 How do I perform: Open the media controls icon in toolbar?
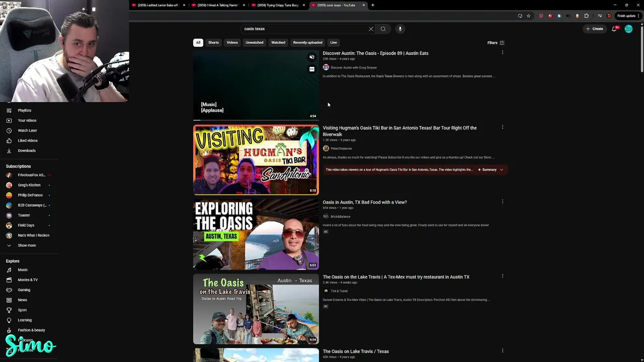coord(600,16)
